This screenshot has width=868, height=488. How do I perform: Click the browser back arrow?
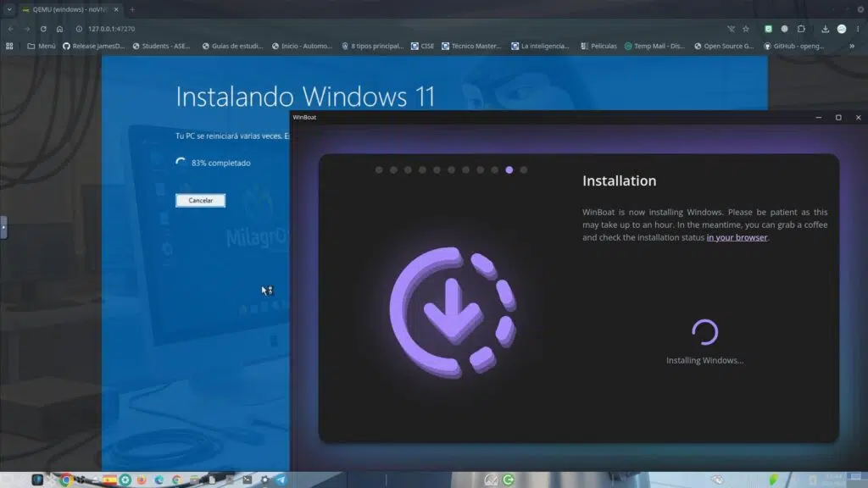click(10, 29)
